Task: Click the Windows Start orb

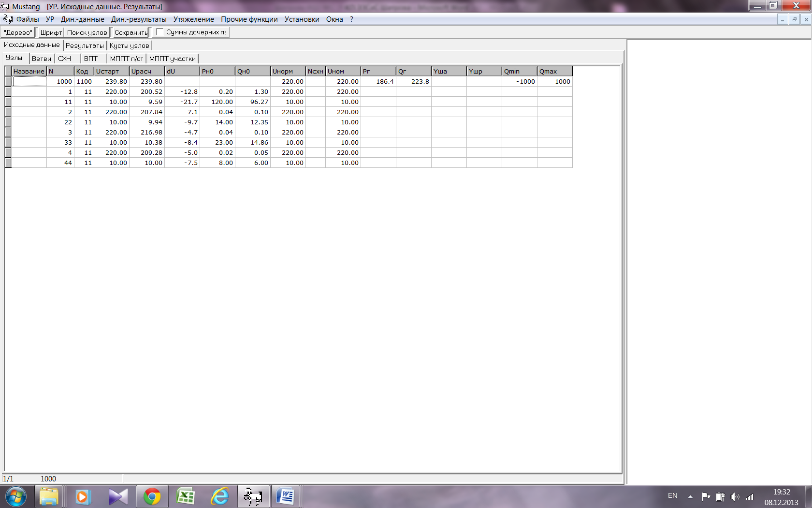Action: [15, 496]
